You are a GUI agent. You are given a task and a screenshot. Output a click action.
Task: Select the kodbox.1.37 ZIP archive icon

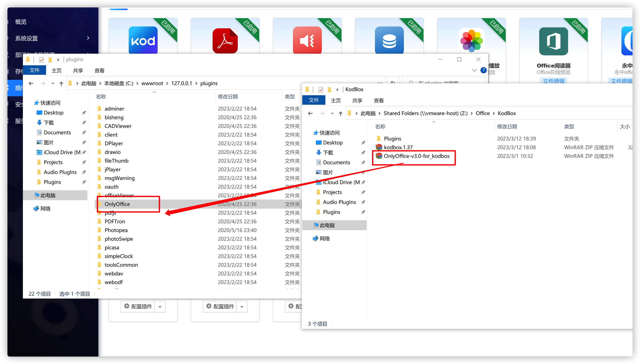[379, 147]
